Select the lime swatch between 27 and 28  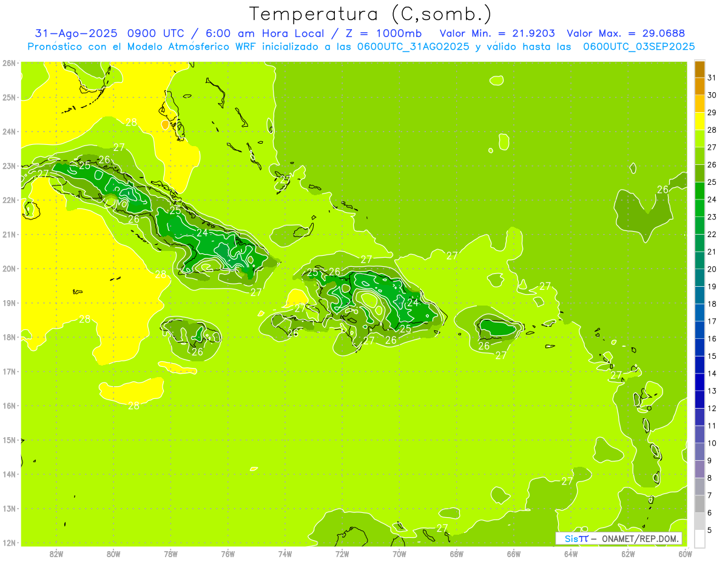point(699,139)
